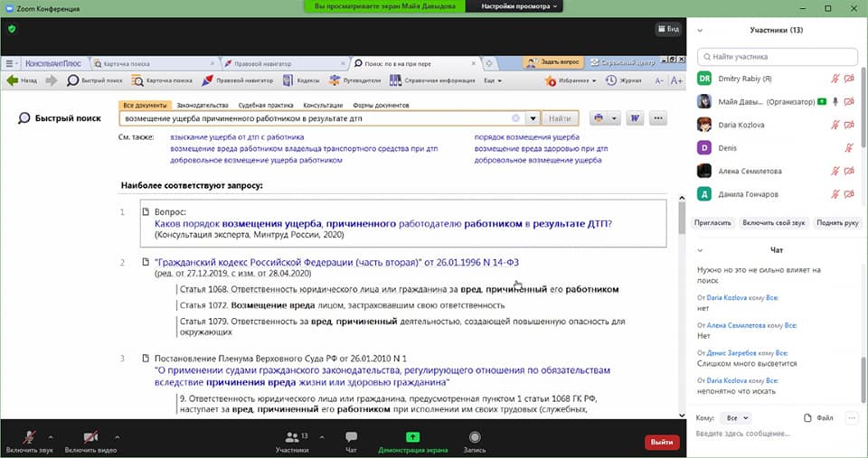Image resolution: width=868 pixels, height=458 pixels.
Task: Click Пригласить button in participants panel
Action: pyautogui.click(x=712, y=223)
